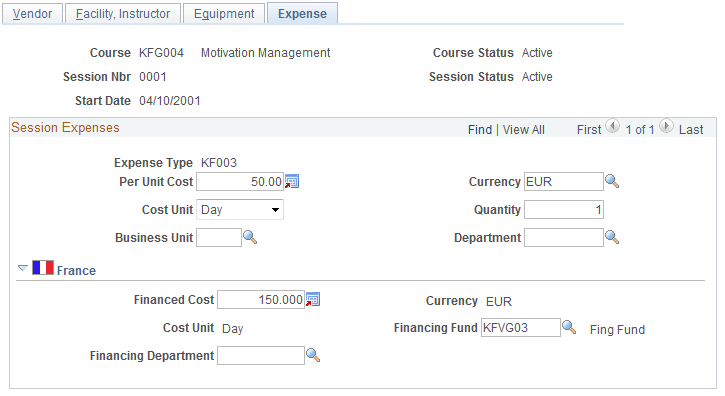
Task: Focus the Department input field
Action: [x=564, y=237]
